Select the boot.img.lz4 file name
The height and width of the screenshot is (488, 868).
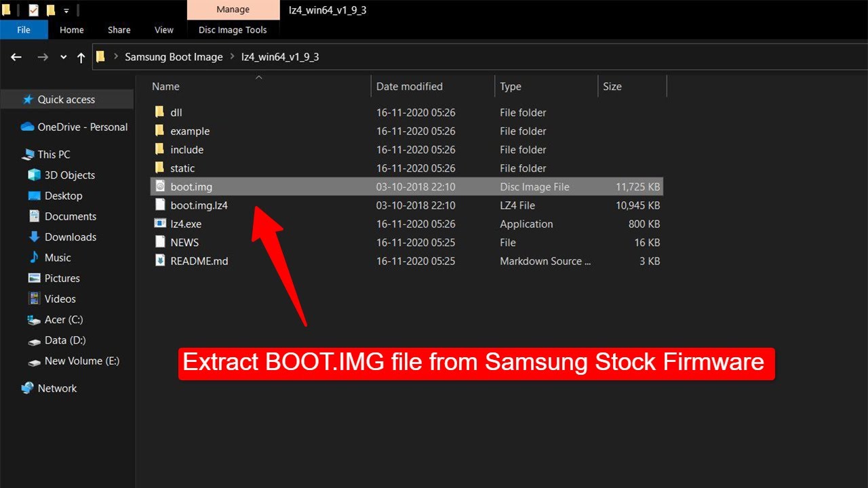(x=199, y=205)
